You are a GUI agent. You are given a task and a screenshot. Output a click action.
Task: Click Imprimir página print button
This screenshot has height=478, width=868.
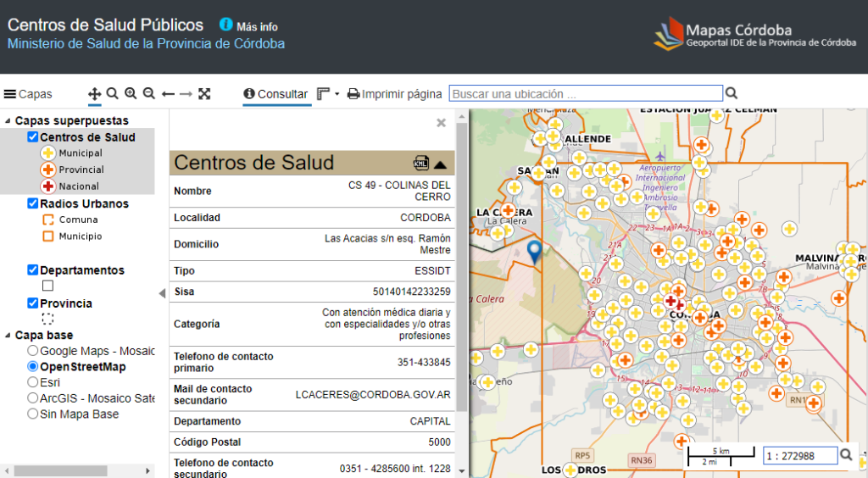point(395,94)
